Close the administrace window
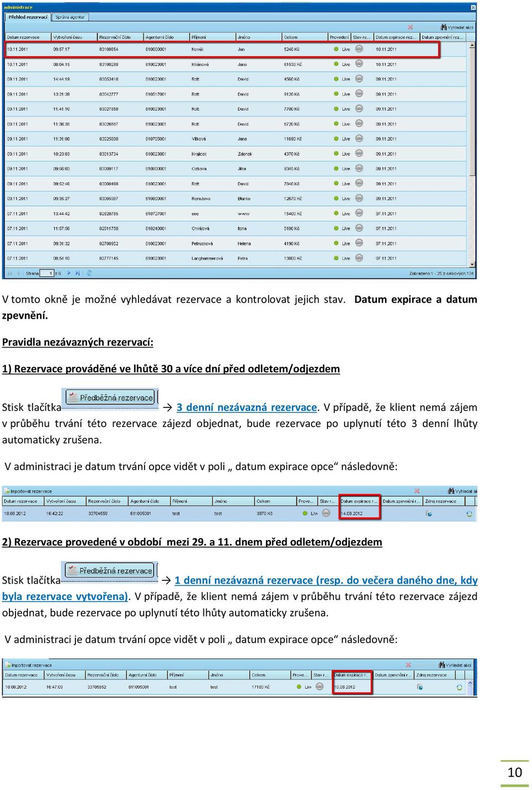Viewport: 532px width, 790px height. [x=473, y=7]
